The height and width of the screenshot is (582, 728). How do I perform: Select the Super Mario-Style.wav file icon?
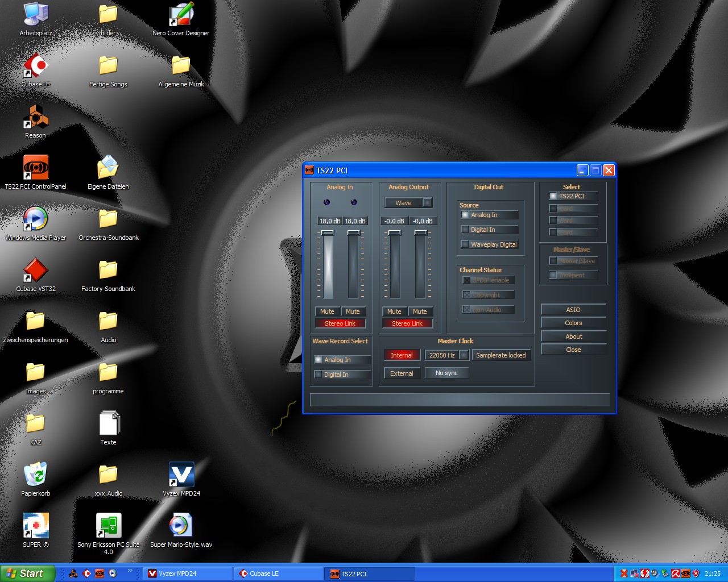click(x=181, y=531)
